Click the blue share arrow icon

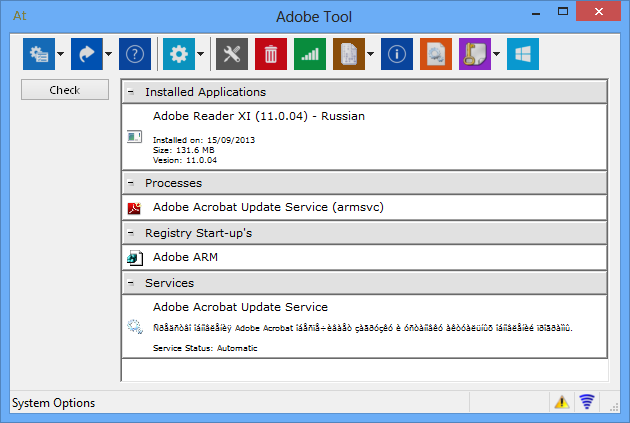point(87,54)
